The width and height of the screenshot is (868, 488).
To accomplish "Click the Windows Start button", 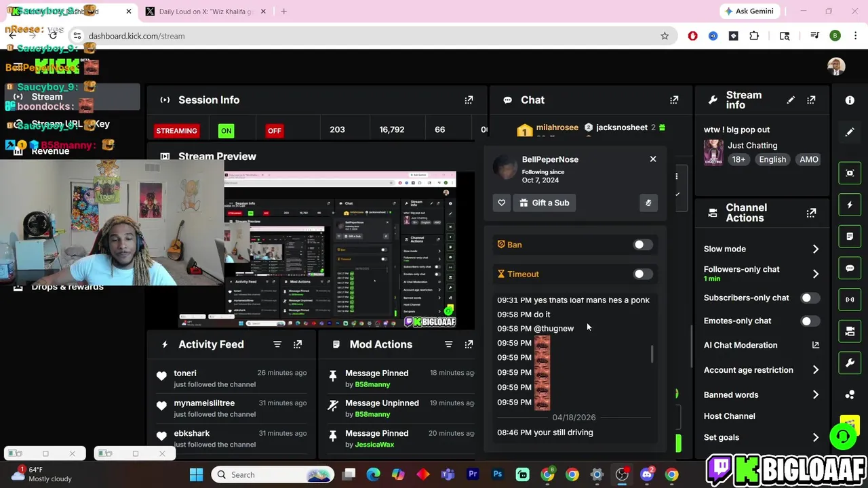I will coord(196,474).
